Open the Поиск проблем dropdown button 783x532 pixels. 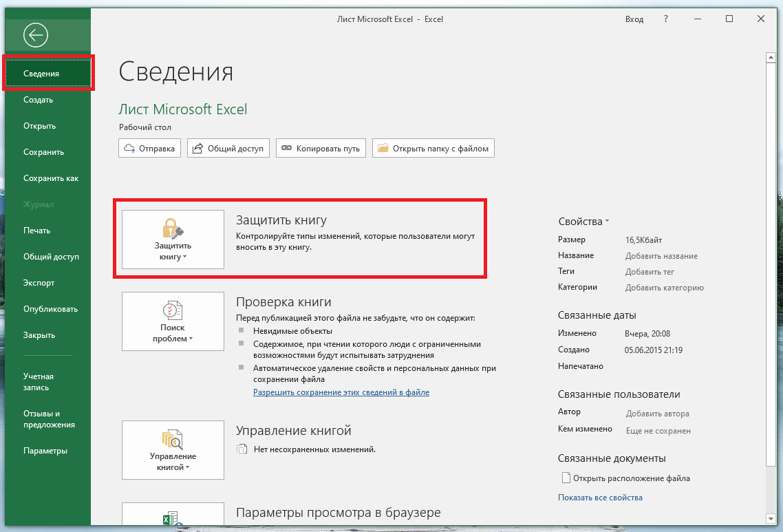(x=173, y=321)
